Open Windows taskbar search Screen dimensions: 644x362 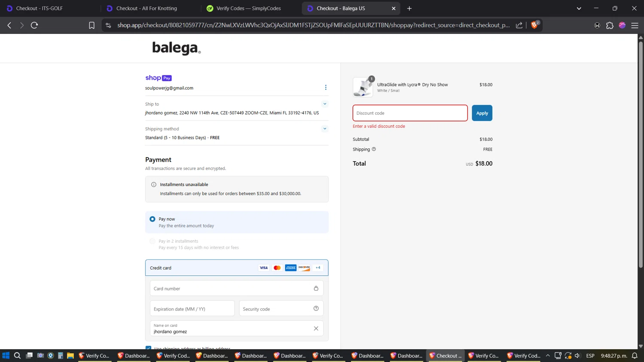pos(17,356)
